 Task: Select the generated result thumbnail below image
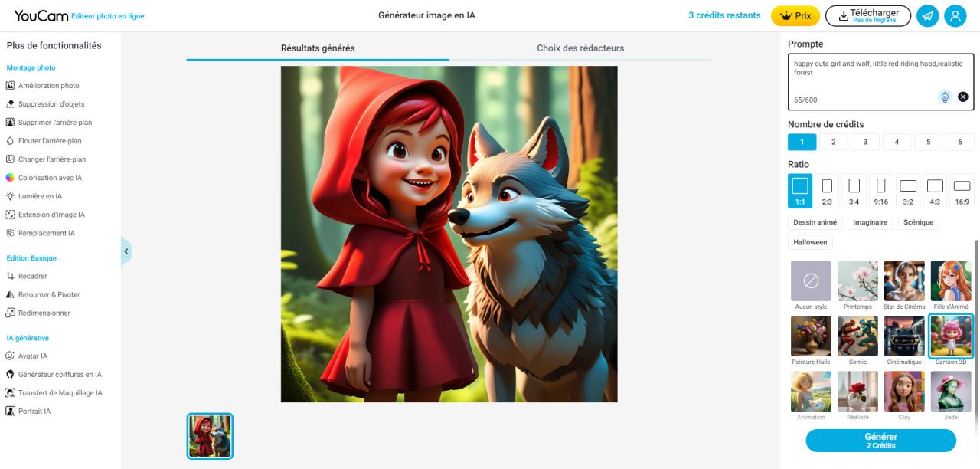210,436
